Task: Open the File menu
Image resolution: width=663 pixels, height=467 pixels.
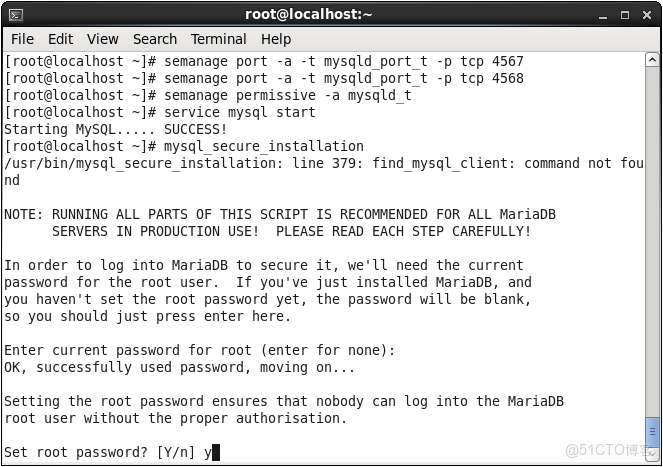Action: point(22,39)
